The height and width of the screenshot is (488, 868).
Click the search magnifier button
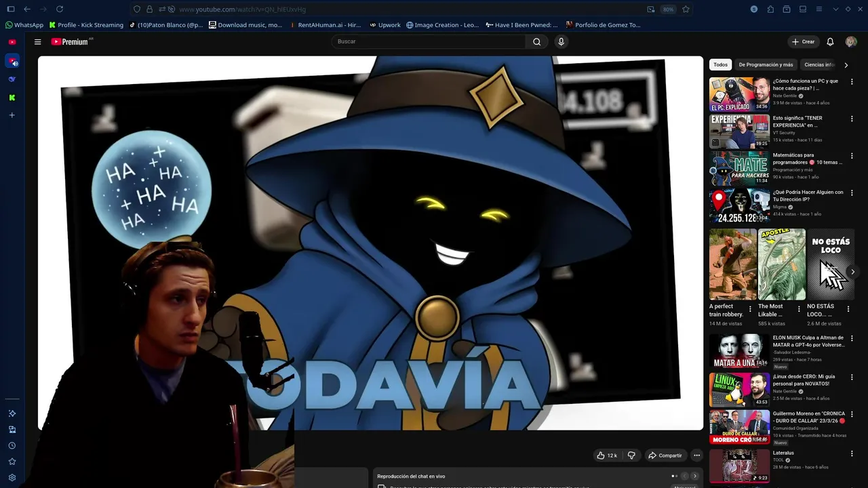536,41
